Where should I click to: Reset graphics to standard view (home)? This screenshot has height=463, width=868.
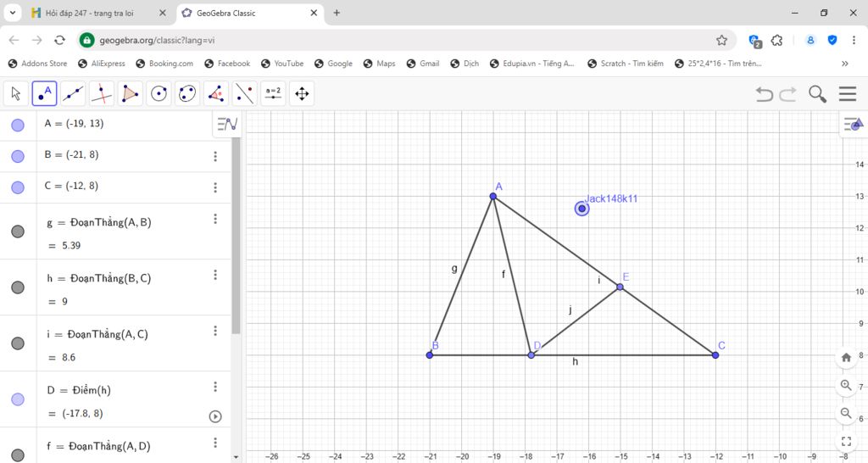tap(846, 357)
